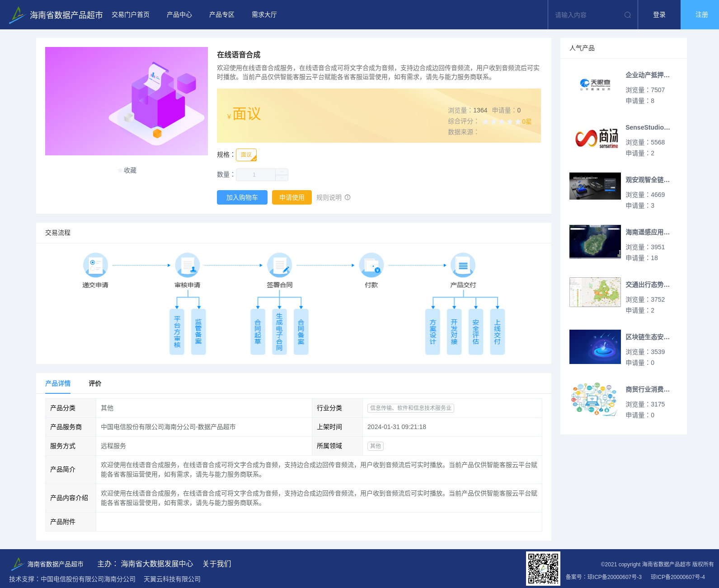Click the 安全评估 sub-step box
Screen dimensions: 719x588
(476, 331)
